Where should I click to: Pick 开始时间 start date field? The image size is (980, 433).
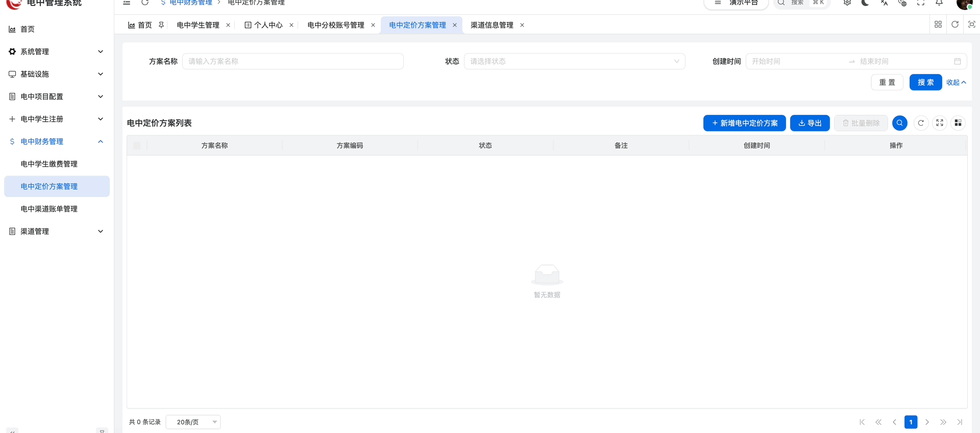(x=796, y=61)
